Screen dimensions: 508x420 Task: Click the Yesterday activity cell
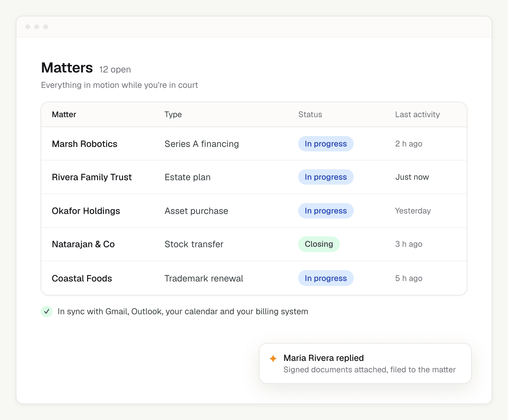coord(413,211)
